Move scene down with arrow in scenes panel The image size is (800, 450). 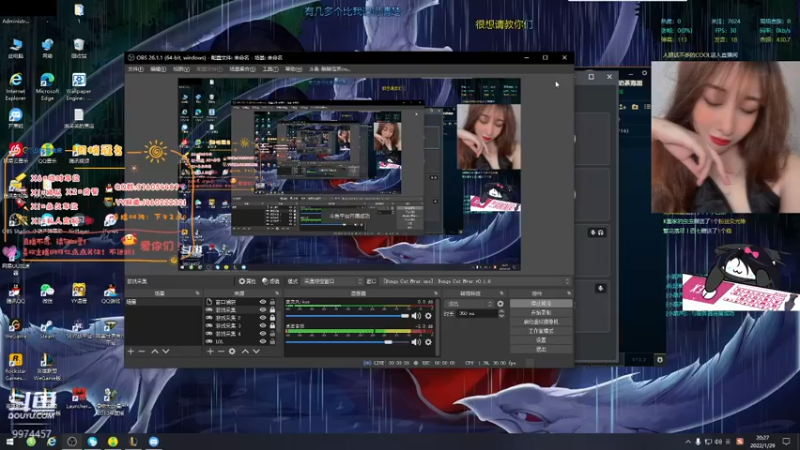[x=166, y=351]
